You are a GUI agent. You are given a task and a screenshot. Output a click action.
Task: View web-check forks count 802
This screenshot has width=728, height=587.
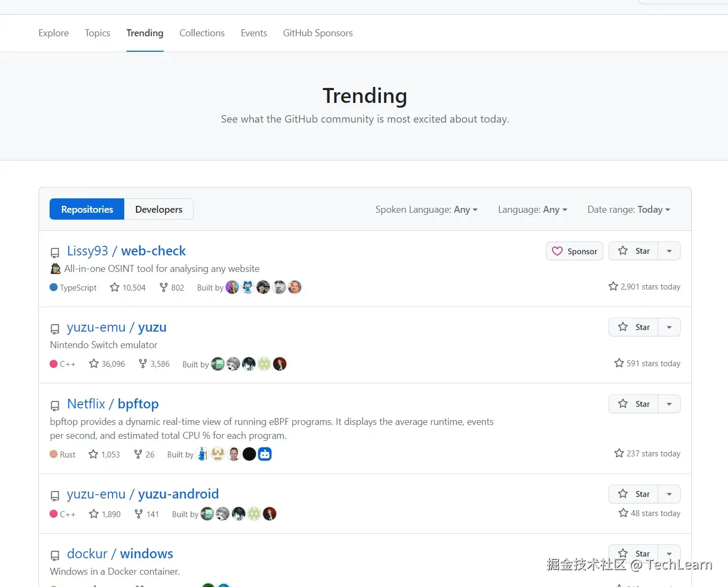click(x=172, y=287)
